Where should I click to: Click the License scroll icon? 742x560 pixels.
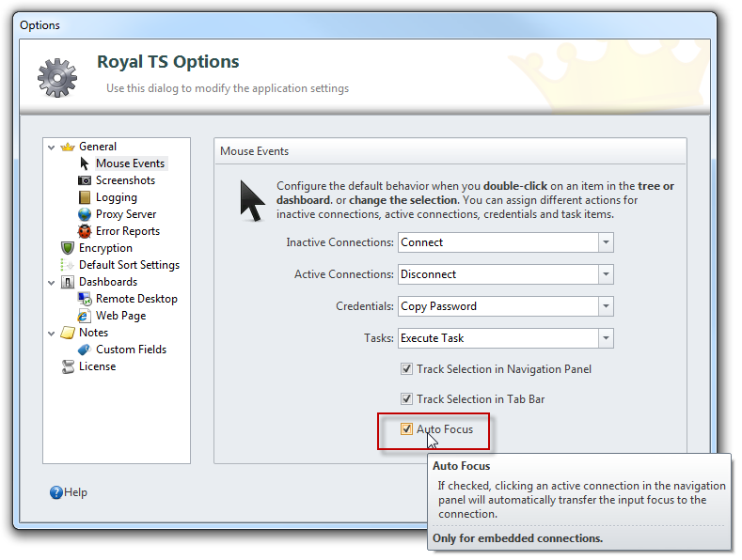click(x=68, y=366)
